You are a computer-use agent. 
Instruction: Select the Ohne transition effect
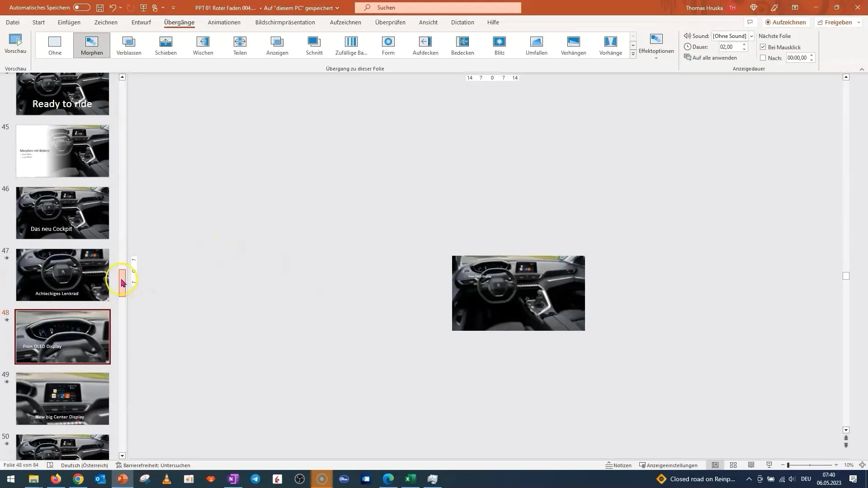click(x=55, y=45)
